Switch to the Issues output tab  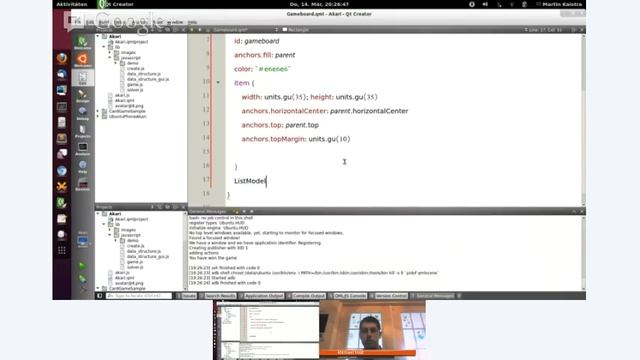click(187, 296)
